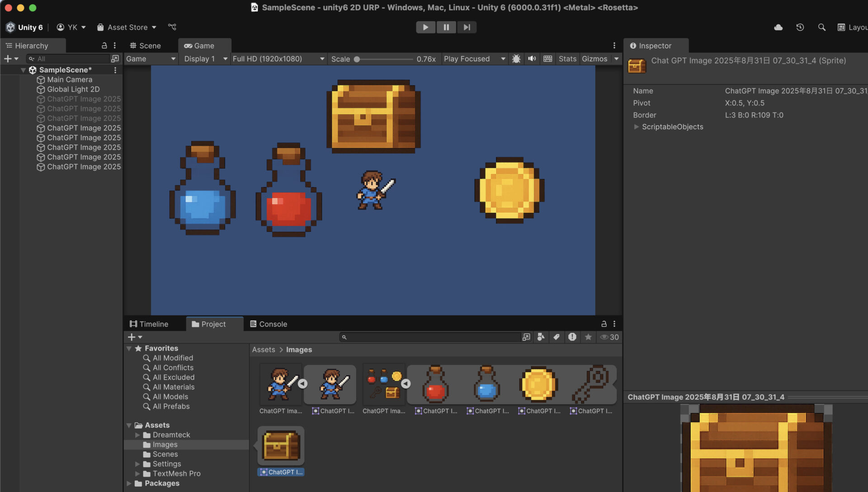The image size is (868, 492).
Task: Switch to the Timeline tab
Action: coord(149,324)
